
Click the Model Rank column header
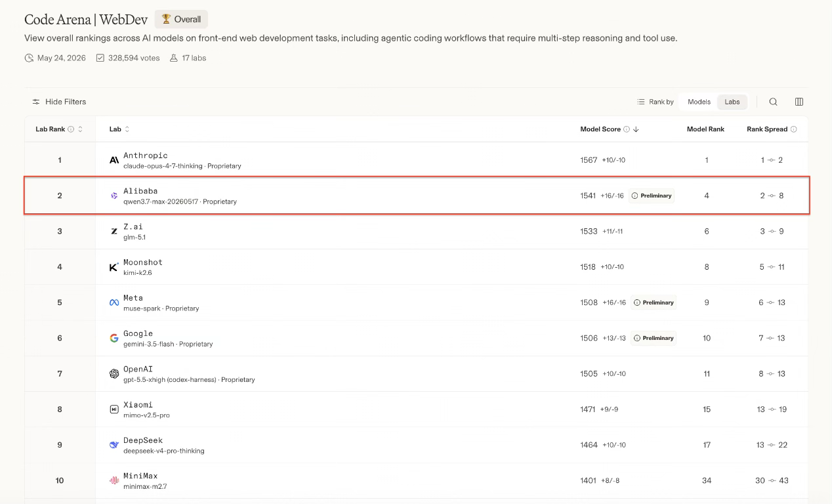coord(705,129)
